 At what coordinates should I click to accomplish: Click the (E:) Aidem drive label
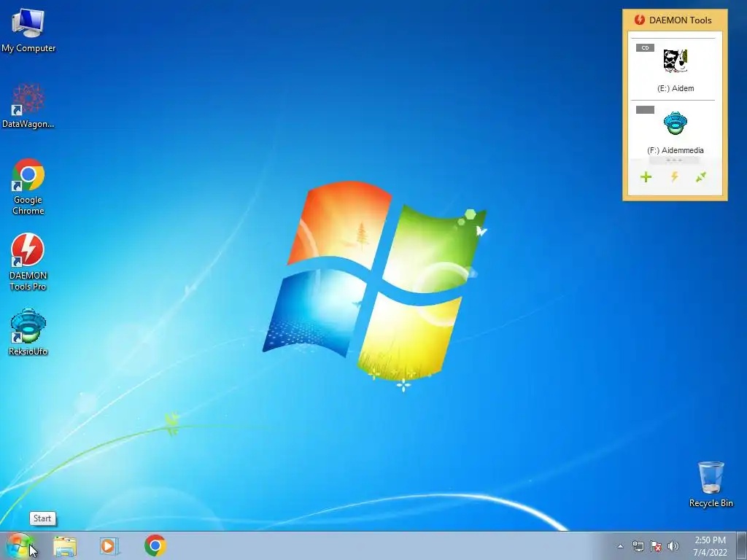coord(676,88)
